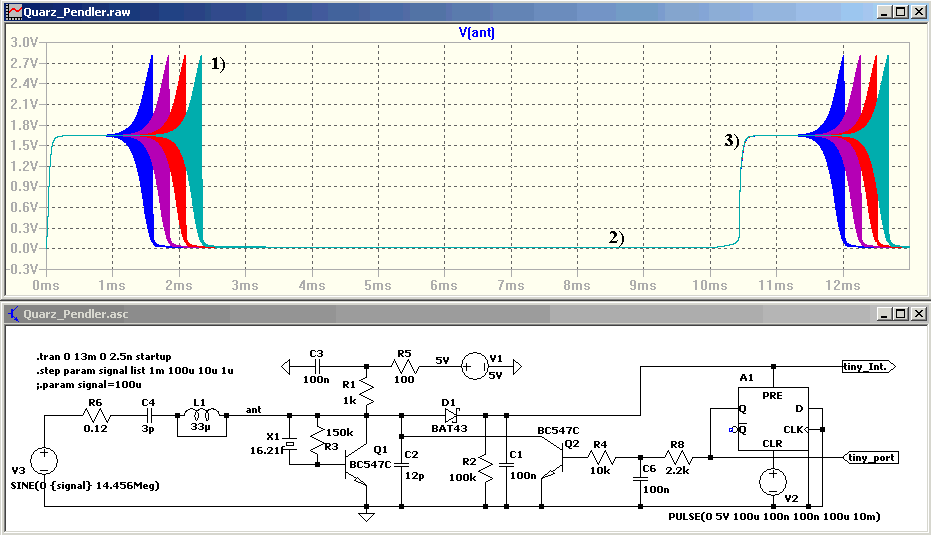Click the ground symbol below Q1

pyautogui.click(x=366, y=517)
